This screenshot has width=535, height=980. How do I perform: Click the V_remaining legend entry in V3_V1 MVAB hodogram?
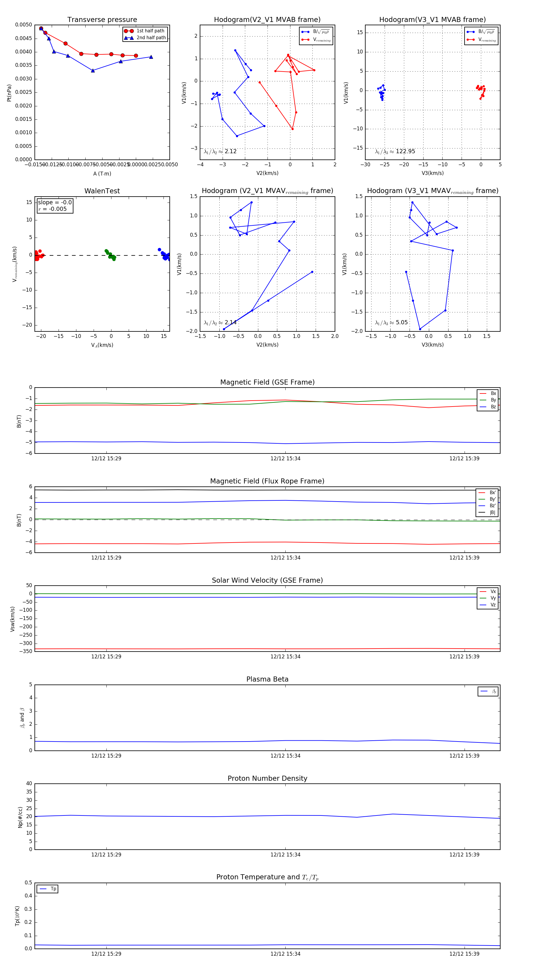point(481,39)
